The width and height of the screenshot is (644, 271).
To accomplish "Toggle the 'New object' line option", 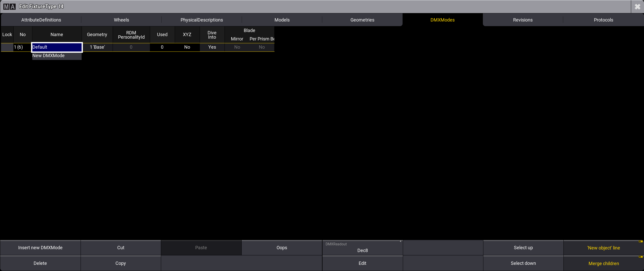I will (x=603, y=248).
